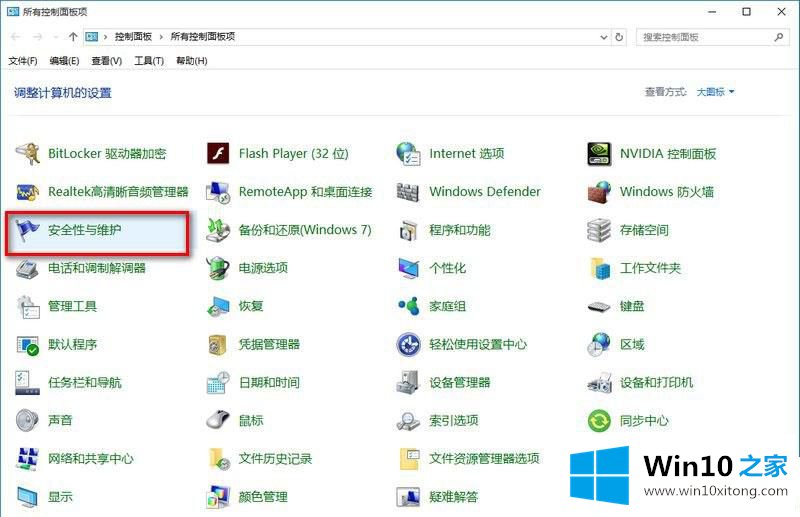The image size is (800, 517).
Task: Open 区域 globe clock icon
Action: [599, 344]
